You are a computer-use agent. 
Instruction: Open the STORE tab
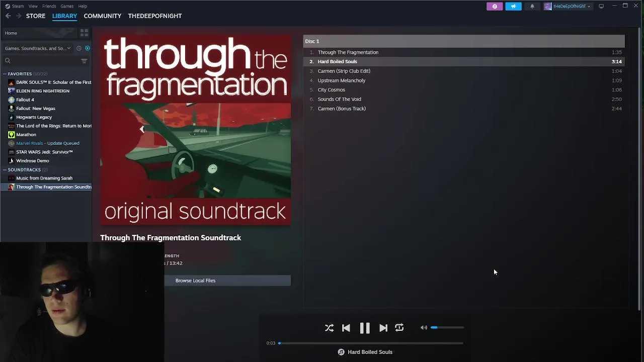pos(36,16)
